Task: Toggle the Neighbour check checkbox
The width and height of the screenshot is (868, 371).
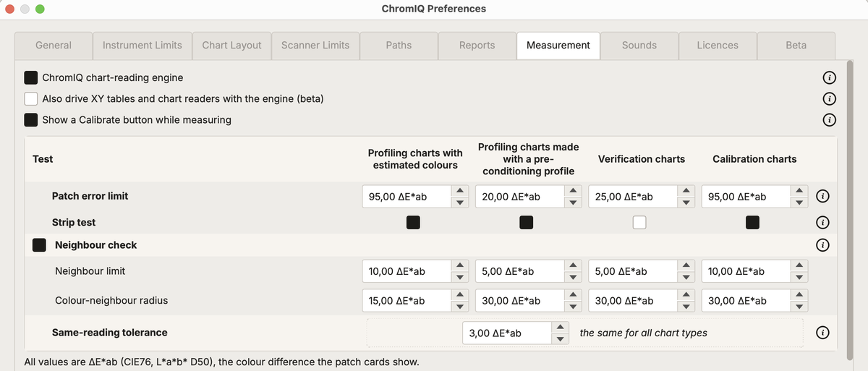Action: 40,245
